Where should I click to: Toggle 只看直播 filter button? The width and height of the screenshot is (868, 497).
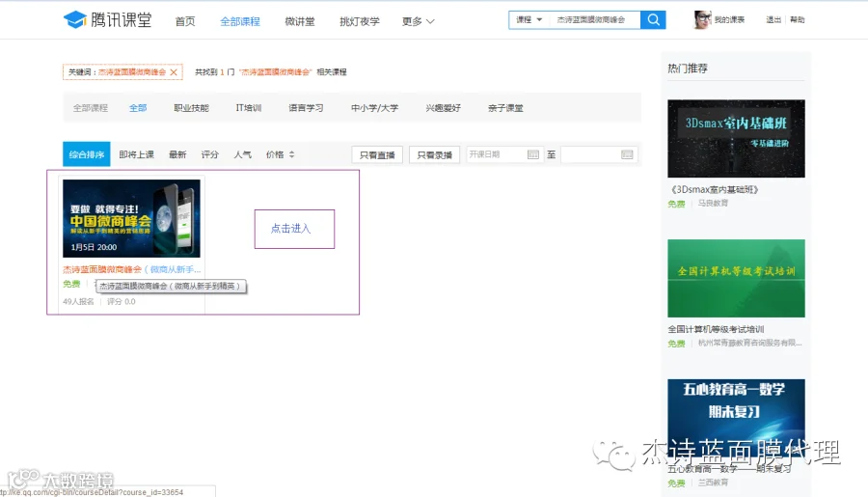[377, 154]
